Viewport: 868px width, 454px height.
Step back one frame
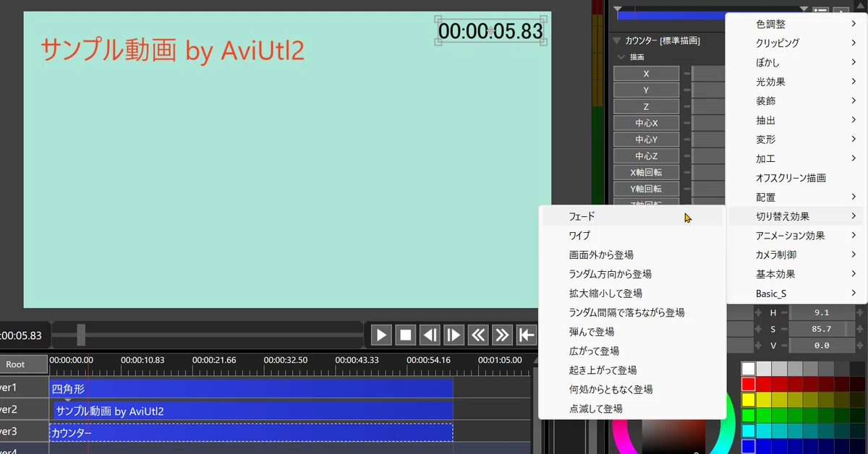coord(430,335)
